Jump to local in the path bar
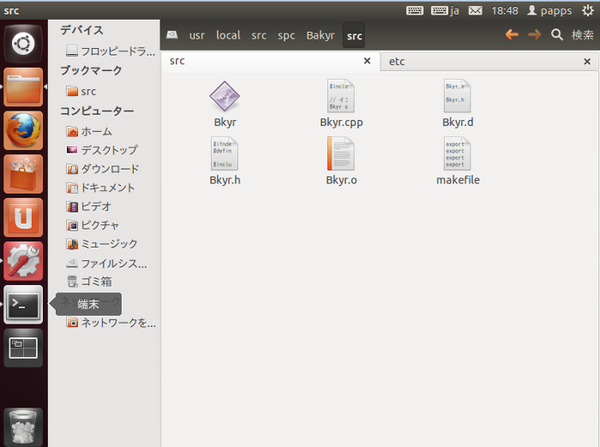Image resolution: width=600 pixels, height=447 pixels. [x=228, y=36]
